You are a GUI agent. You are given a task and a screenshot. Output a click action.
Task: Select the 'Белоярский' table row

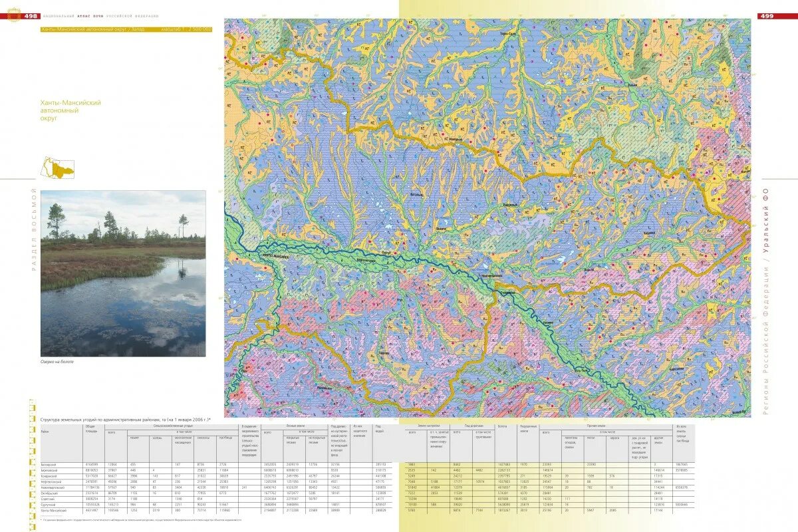pos(368,464)
